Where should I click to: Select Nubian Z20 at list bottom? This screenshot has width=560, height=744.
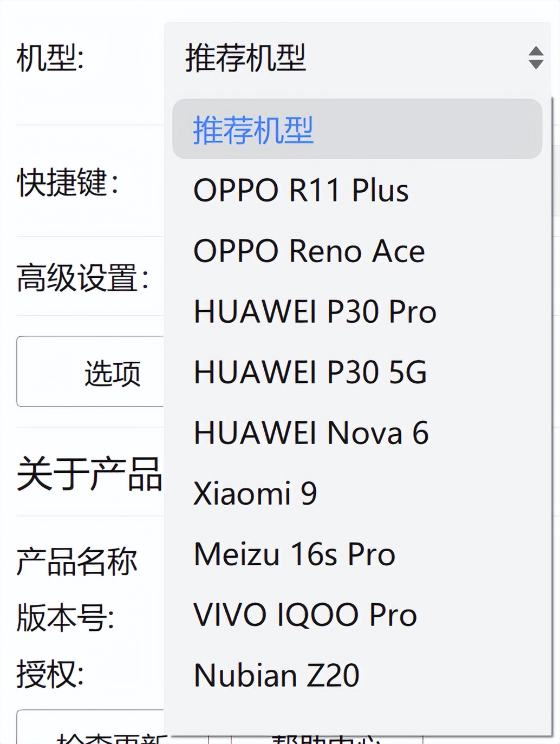tap(276, 673)
